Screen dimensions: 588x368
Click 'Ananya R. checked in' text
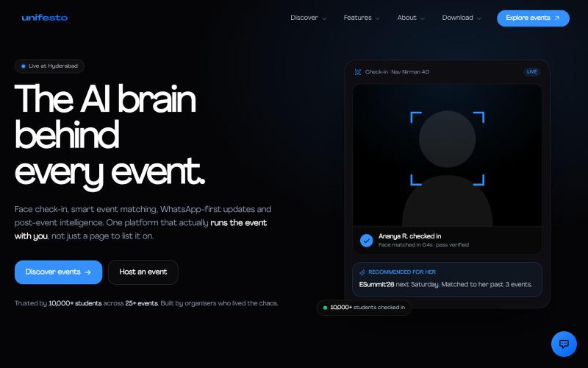coord(409,236)
